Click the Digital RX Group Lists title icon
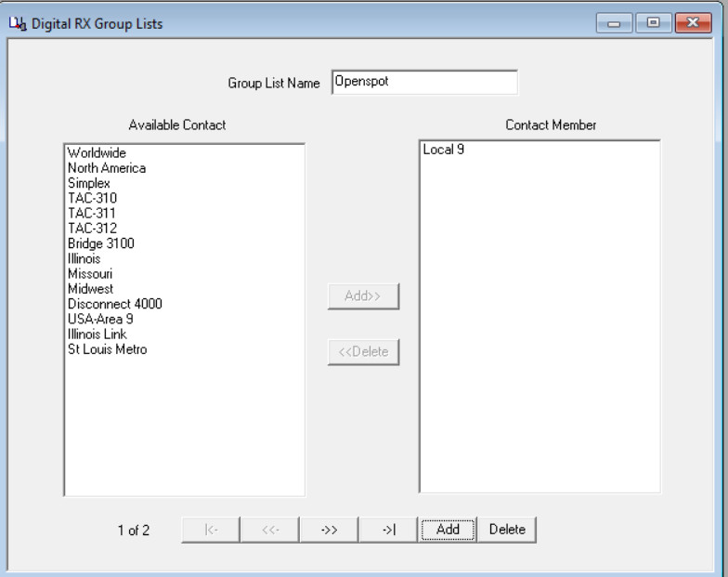The width and height of the screenshot is (728, 577). click(18, 23)
